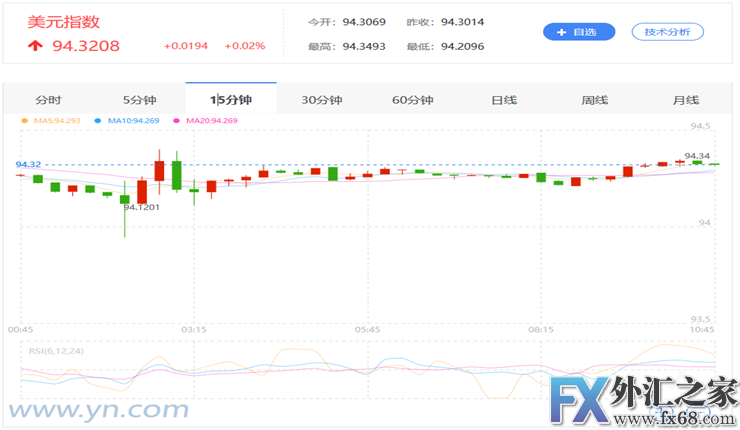This screenshot has width=740, height=430.
Task: Click the 05:45 time axis label
Action: pos(367,329)
